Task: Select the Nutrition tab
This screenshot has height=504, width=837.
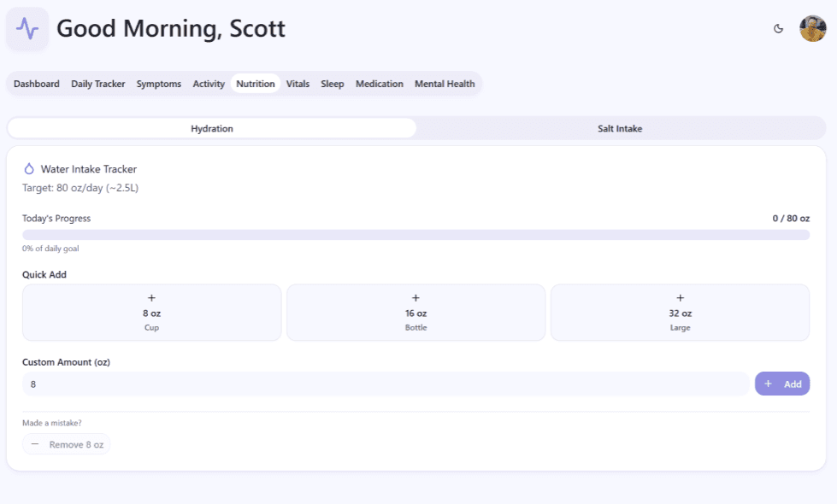Action: (255, 84)
